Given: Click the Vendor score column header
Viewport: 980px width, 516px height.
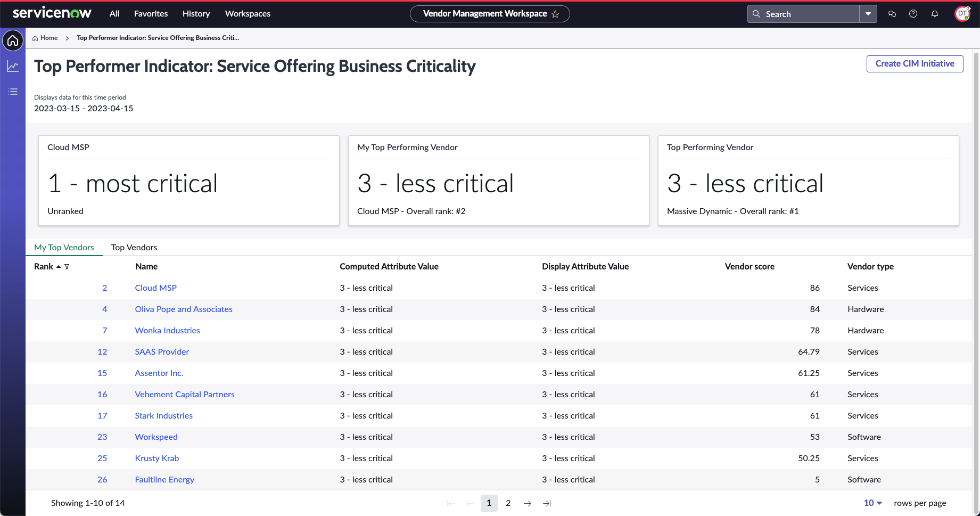Looking at the screenshot, I should (750, 267).
